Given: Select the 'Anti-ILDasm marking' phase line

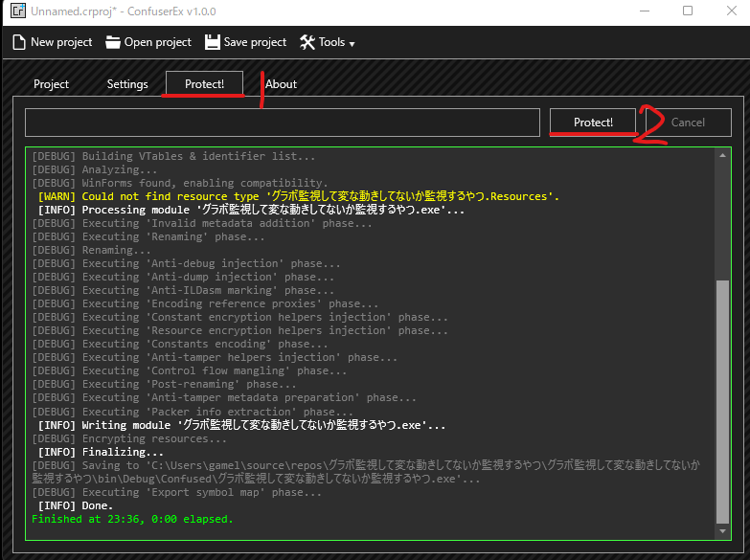Looking at the screenshot, I should [x=183, y=290].
